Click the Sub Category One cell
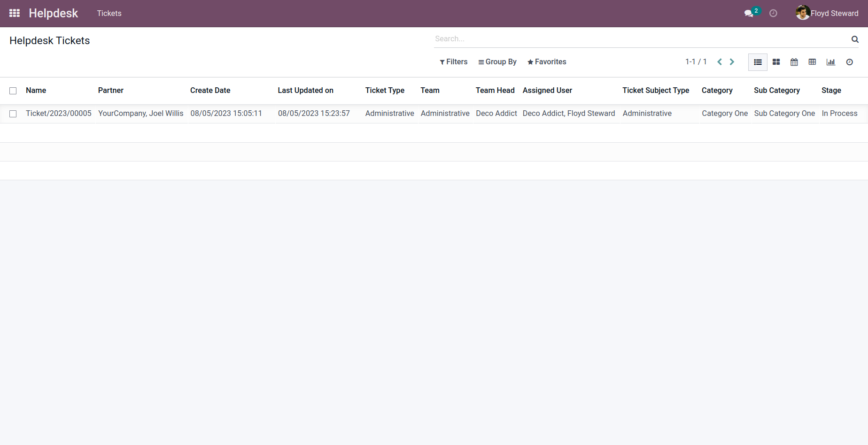This screenshot has height=445, width=868. pos(785,114)
